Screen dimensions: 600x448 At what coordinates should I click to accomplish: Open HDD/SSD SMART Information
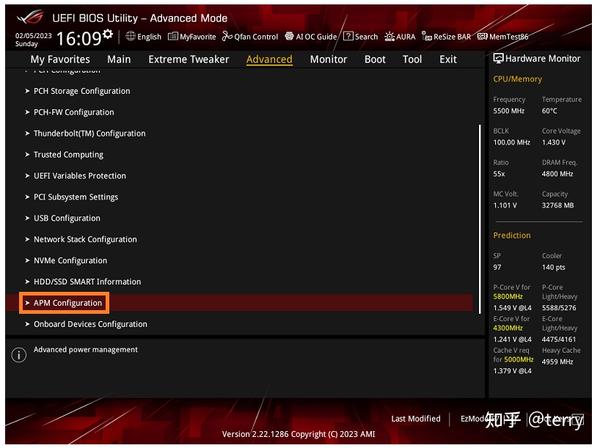(87, 282)
